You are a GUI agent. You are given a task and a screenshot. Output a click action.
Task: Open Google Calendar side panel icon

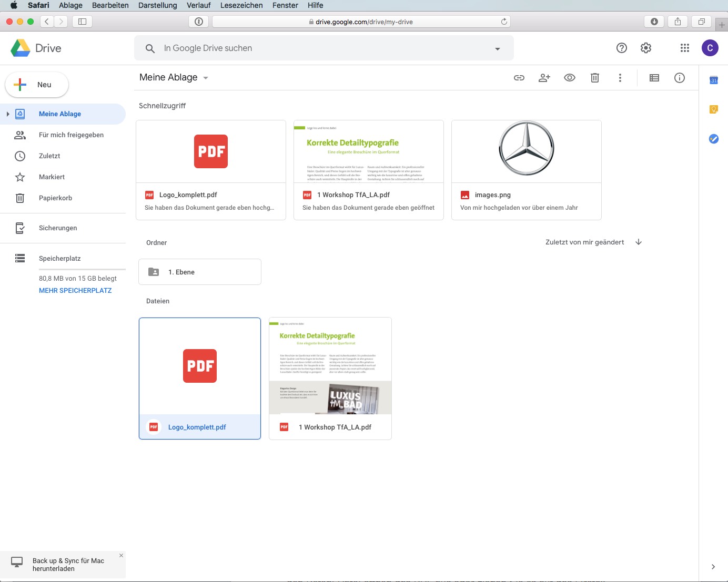pos(714,80)
